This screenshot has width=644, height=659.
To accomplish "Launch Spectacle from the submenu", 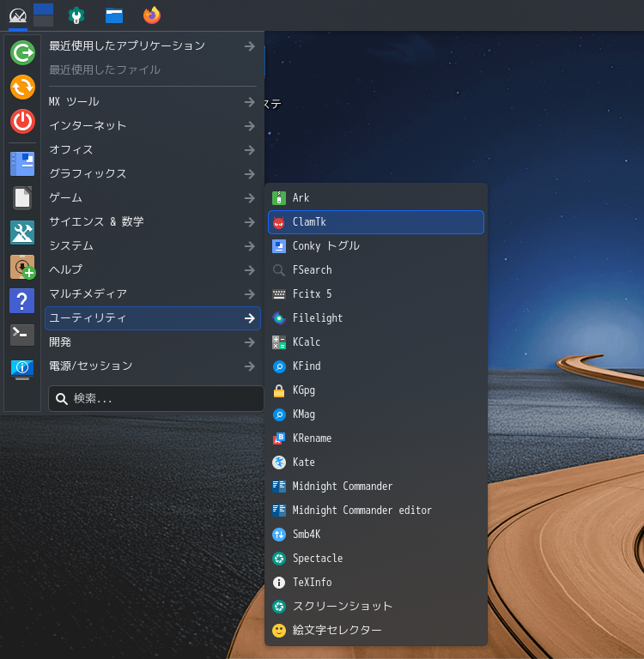I will pyautogui.click(x=375, y=559).
